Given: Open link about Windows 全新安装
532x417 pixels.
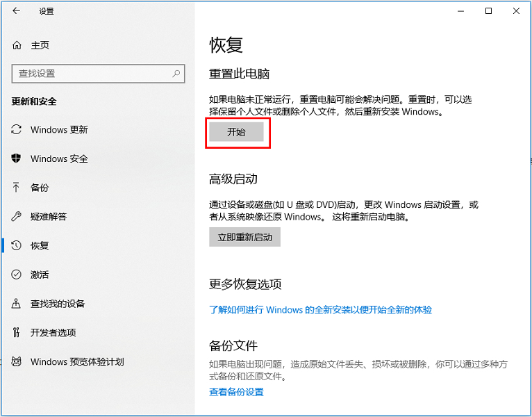Looking at the screenshot, I should [320, 310].
